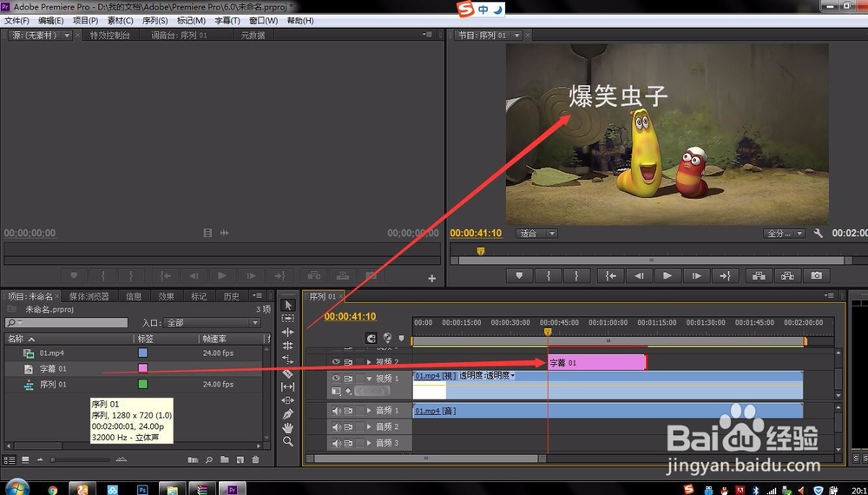Open 适合 zoom level dropdown
Screen dimensions: 868x495
pyautogui.click(x=536, y=233)
